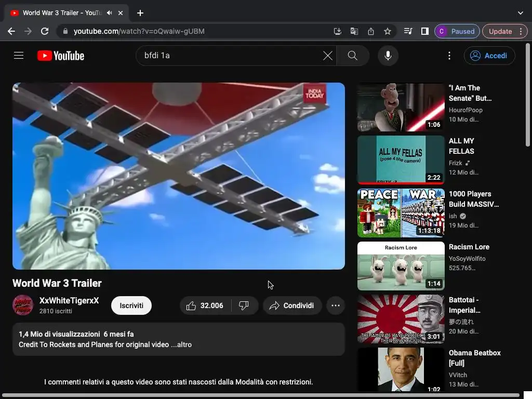Go back with the browser back arrow

click(x=11, y=31)
